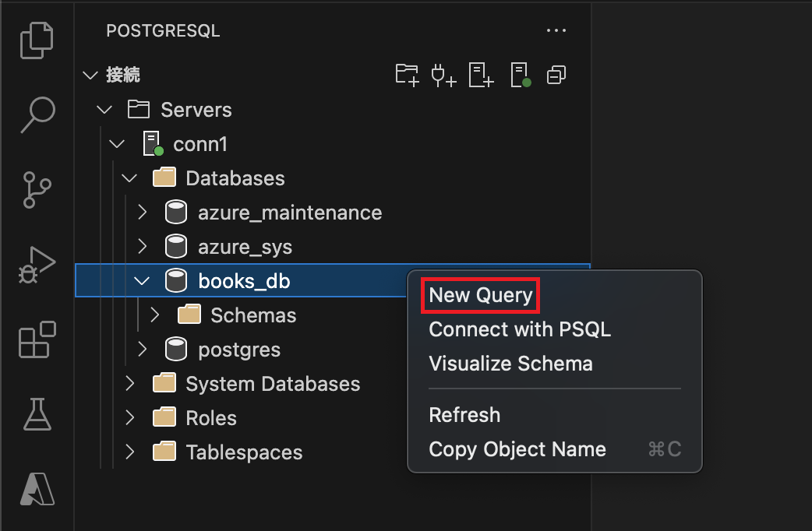Select the Databases label
This screenshot has height=531, width=812.
235,178
